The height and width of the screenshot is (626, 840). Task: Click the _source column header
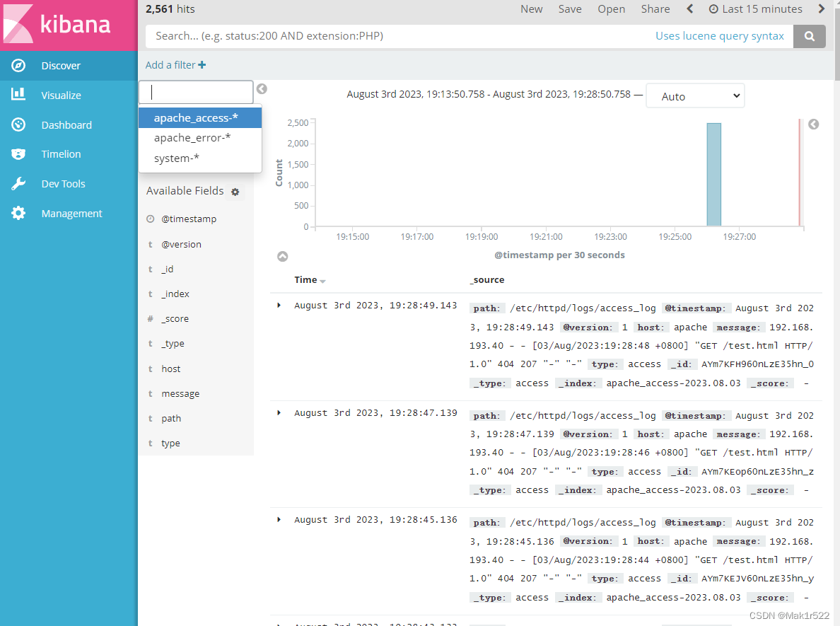click(x=487, y=280)
